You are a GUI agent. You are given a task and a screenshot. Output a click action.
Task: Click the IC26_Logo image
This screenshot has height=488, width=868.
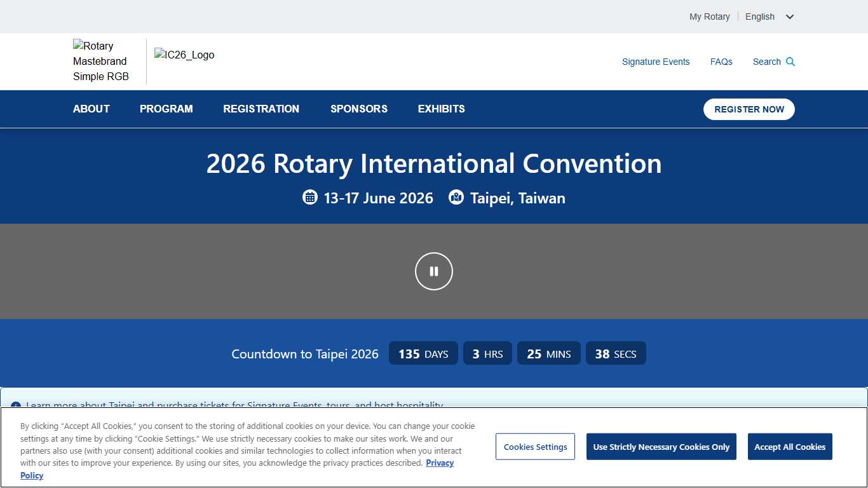click(184, 55)
